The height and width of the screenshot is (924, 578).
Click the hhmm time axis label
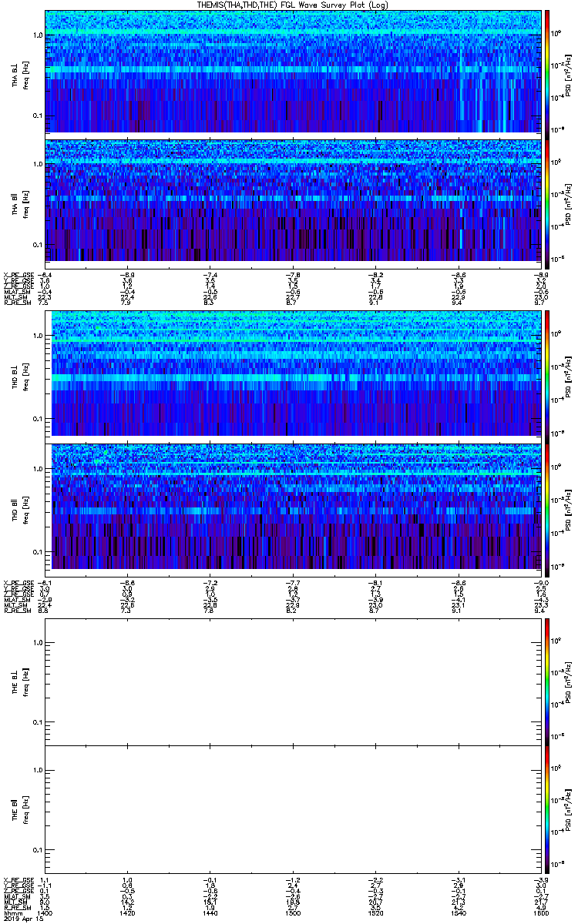pyautogui.click(x=12, y=914)
